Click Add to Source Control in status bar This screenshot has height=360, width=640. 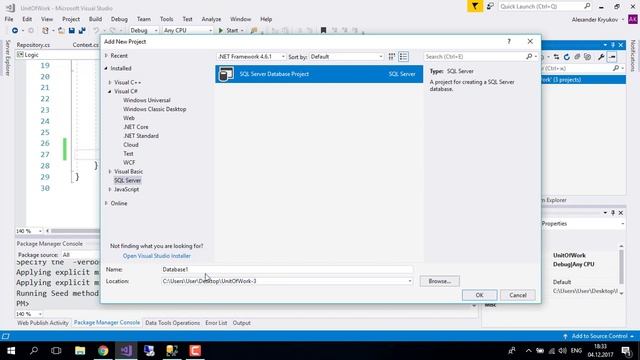599,336
